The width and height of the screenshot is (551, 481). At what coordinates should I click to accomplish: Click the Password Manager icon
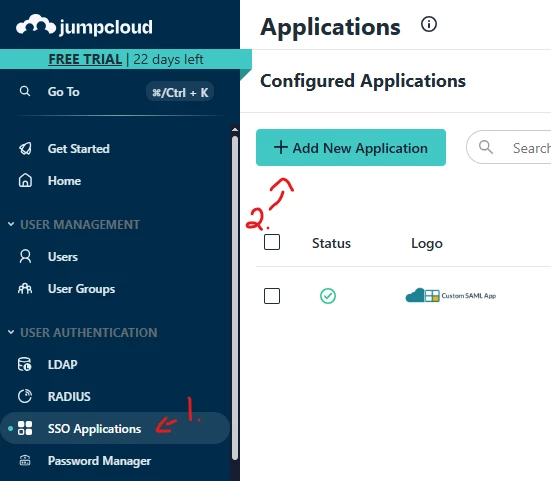coord(25,460)
